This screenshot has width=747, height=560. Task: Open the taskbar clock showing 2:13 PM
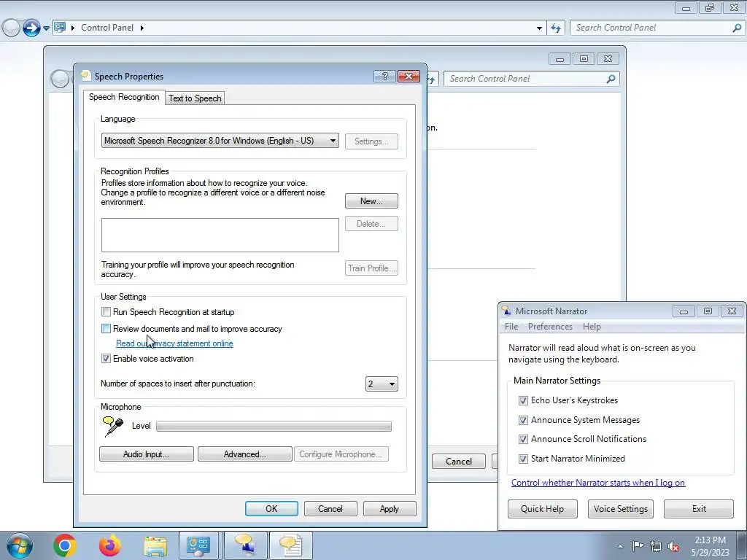tap(711, 546)
